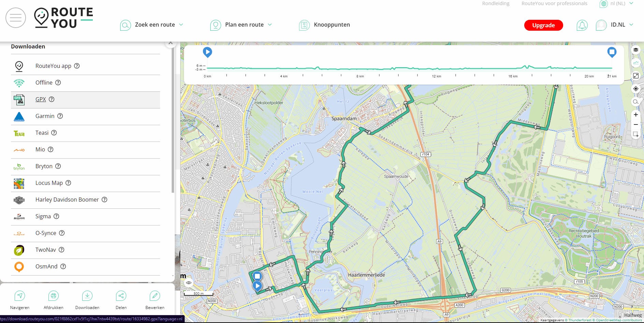
Task: Zoom in on the map
Action: point(635,115)
